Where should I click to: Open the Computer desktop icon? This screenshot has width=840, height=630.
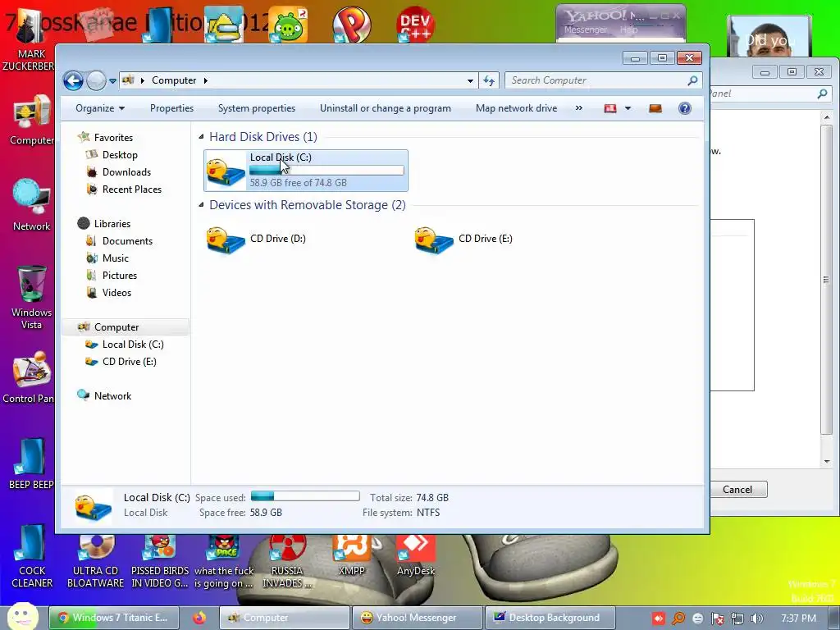(x=32, y=121)
